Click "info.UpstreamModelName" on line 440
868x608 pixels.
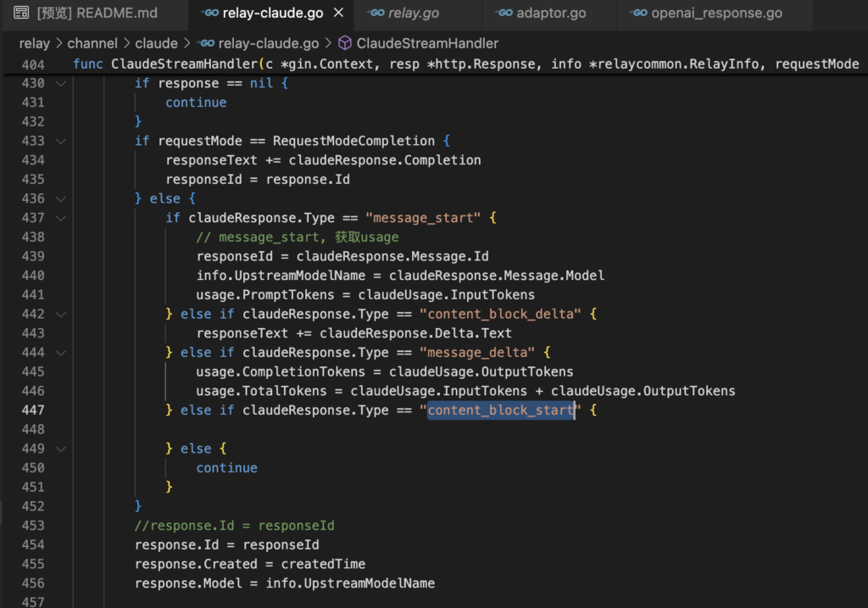point(281,276)
